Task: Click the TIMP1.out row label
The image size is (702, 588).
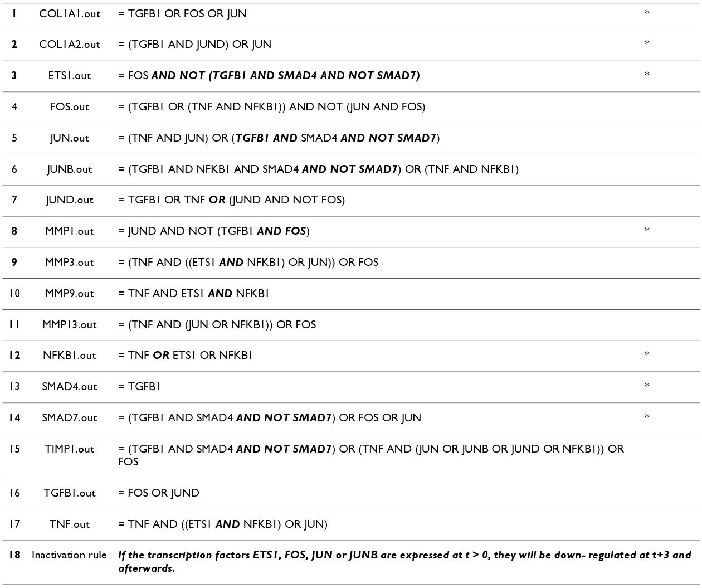Action: click(x=70, y=449)
